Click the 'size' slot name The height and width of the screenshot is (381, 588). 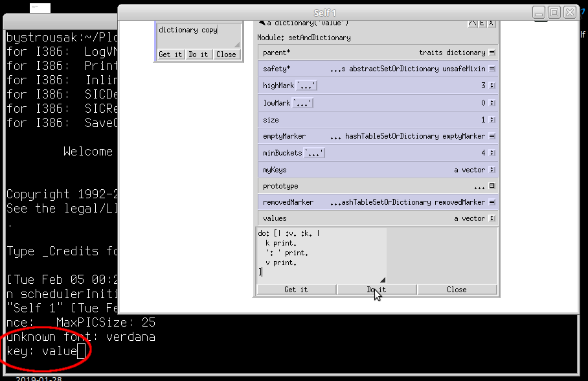(x=271, y=120)
